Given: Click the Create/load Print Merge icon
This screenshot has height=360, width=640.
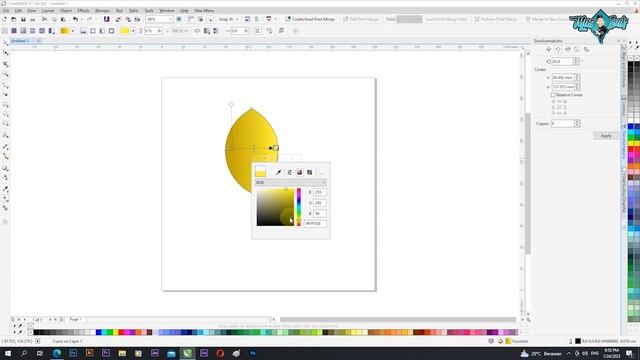Looking at the screenshot, I should 288,19.
